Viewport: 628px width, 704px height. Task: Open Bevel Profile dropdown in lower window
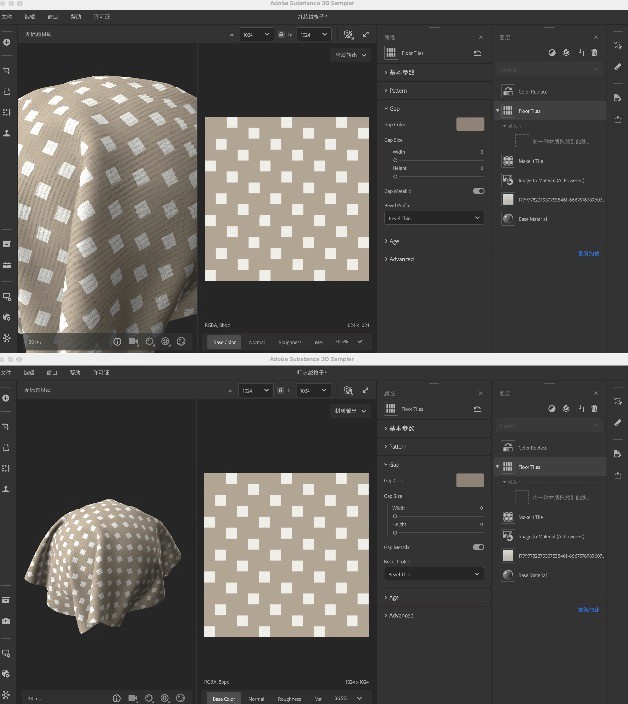pyautogui.click(x=434, y=574)
